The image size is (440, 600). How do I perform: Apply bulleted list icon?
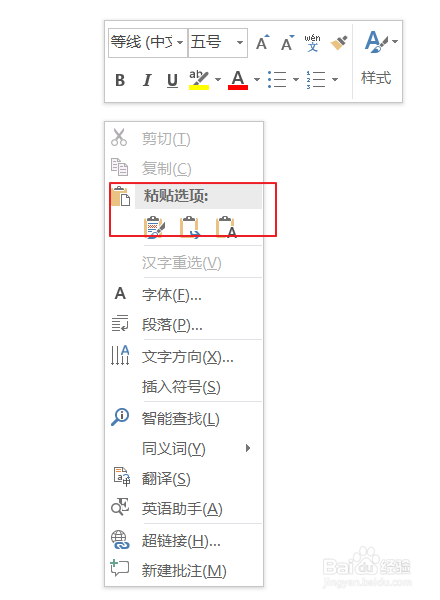[x=277, y=80]
